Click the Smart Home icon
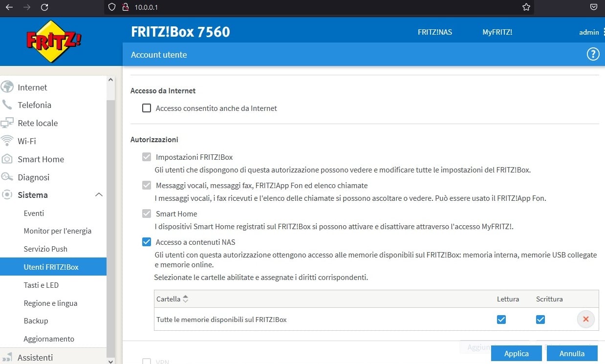The image size is (605, 364). click(x=7, y=159)
